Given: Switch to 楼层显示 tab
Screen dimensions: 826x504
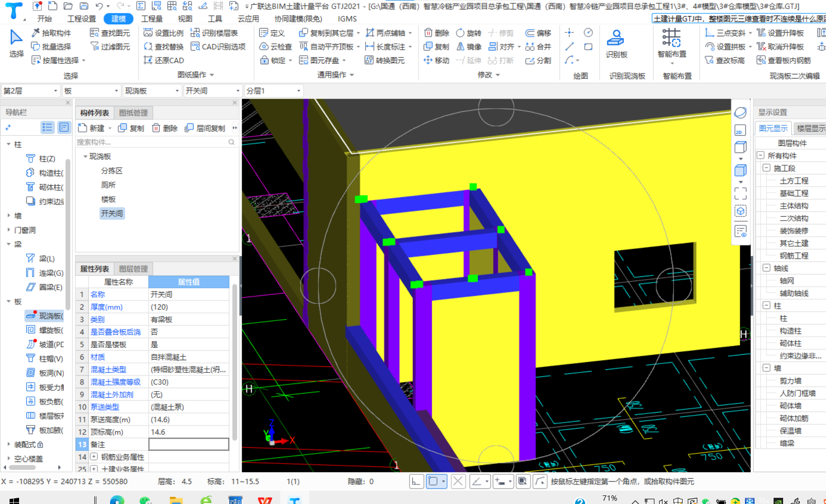Looking at the screenshot, I should pos(811,128).
